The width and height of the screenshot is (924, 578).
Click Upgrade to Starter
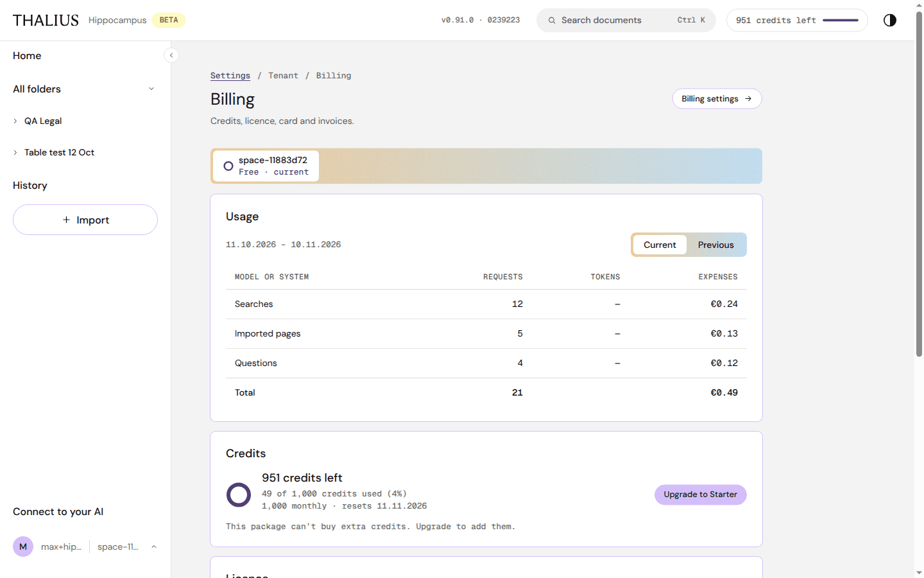tap(700, 495)
